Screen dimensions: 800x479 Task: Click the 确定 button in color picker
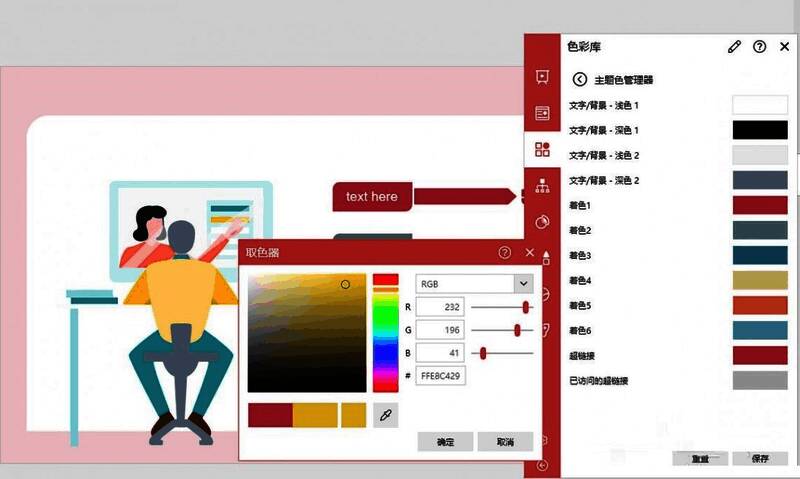(x=445, y=441)
